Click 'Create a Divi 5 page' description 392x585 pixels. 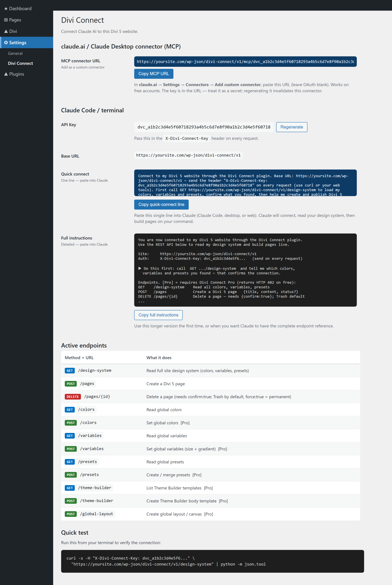tap(165, 384)
